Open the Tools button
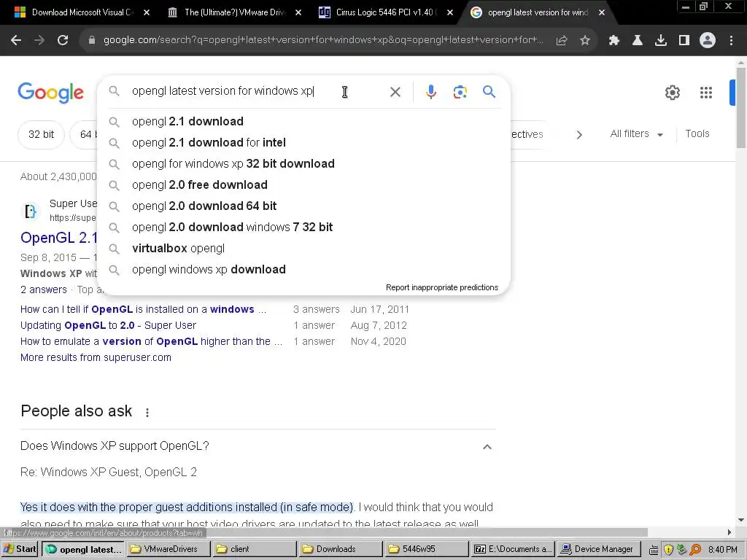Viewport: 747px width, 560px height. point(697,134)
